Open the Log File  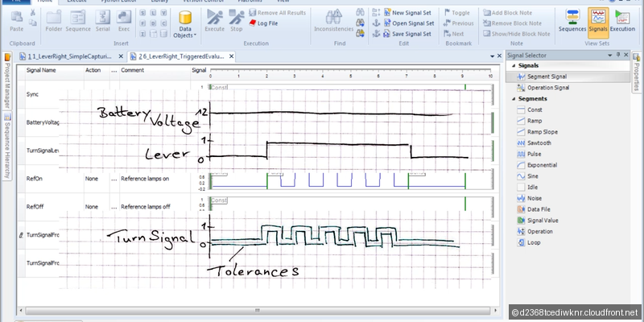click(x=263, y=23)
